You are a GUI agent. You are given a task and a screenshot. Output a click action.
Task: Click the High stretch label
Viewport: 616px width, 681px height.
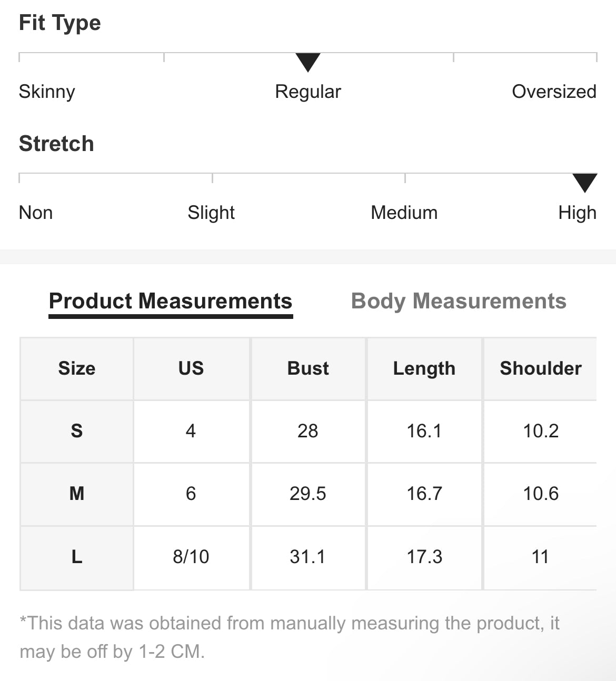577,213
